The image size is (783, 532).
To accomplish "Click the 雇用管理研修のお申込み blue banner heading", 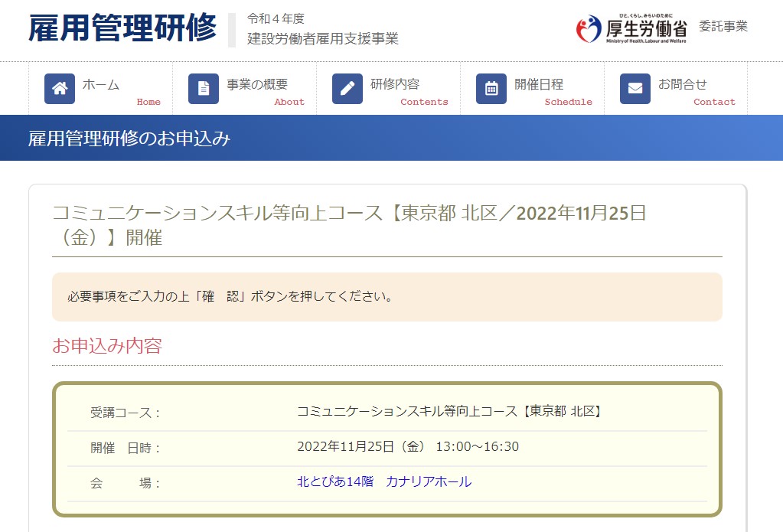I will [x=129, y=139].
